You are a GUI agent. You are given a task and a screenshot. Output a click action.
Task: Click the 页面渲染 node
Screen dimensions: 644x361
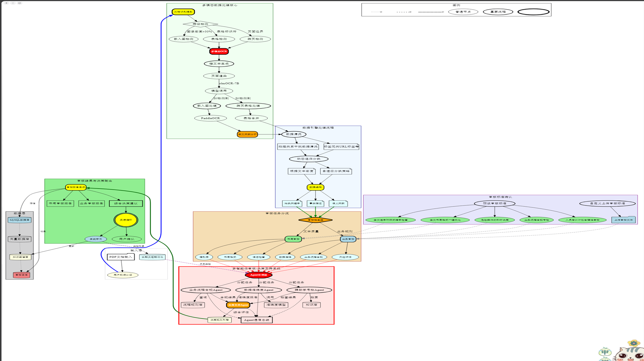(219, 76)
